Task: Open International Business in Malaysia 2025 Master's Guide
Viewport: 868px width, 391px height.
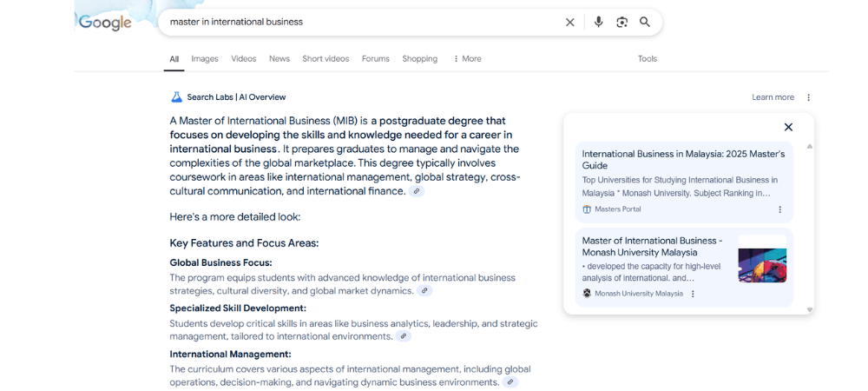Action: (684, 160)
